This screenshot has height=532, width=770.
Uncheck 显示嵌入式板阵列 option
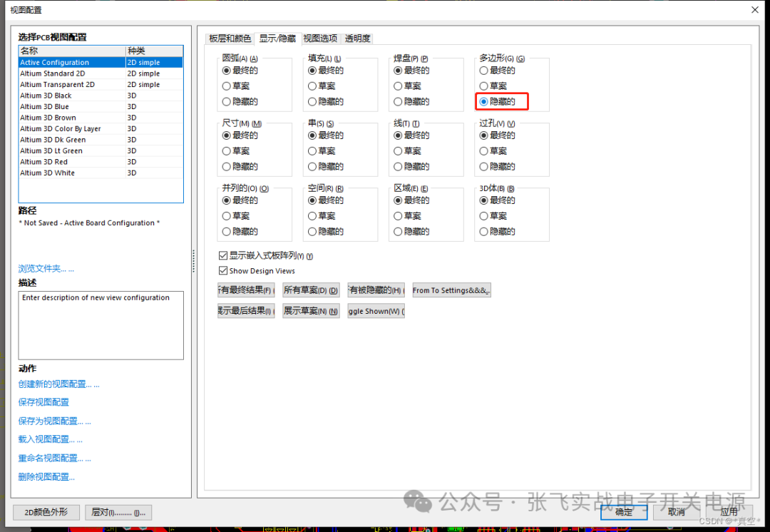tap(223, 255)
